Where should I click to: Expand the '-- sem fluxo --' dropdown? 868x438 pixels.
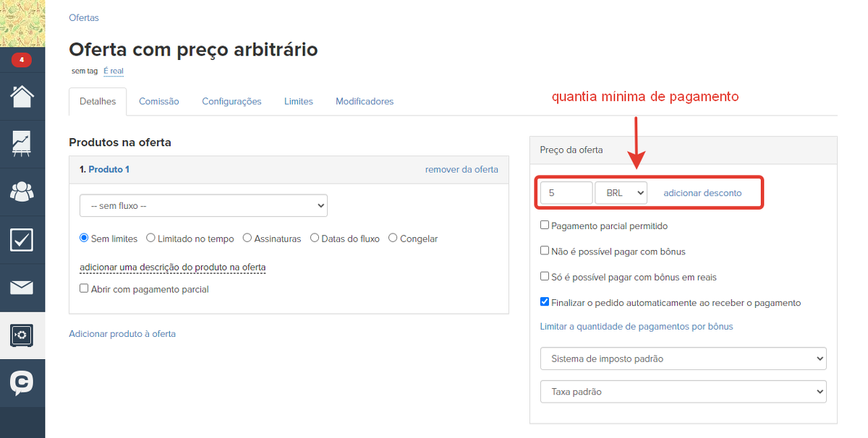pyautogui.click(x=203, y=206)
